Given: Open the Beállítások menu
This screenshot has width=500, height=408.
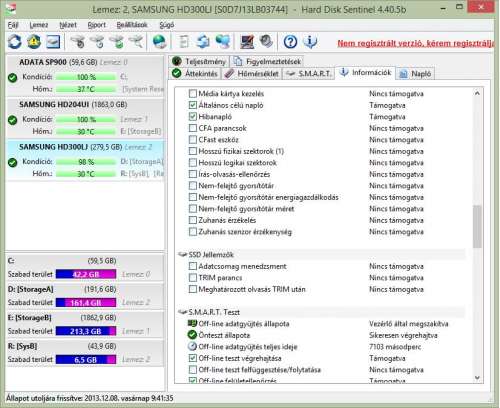Looking at the screenshot, I should [132, 25].
